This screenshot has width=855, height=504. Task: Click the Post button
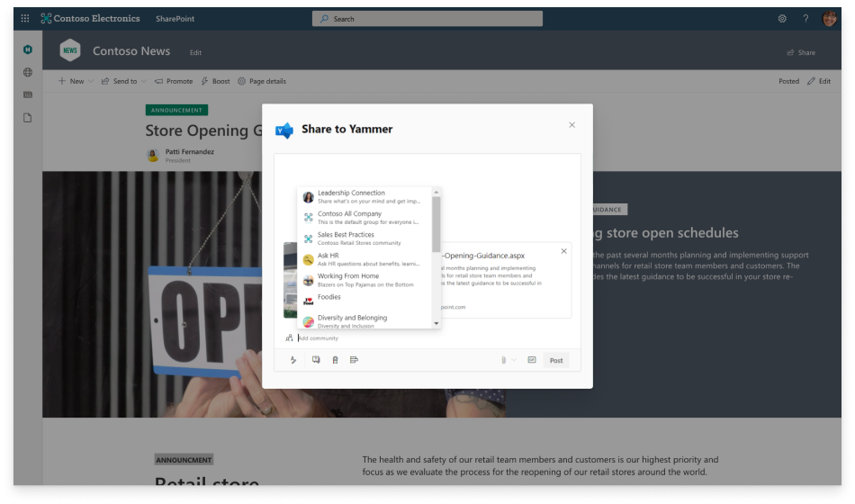pos(556,361)
